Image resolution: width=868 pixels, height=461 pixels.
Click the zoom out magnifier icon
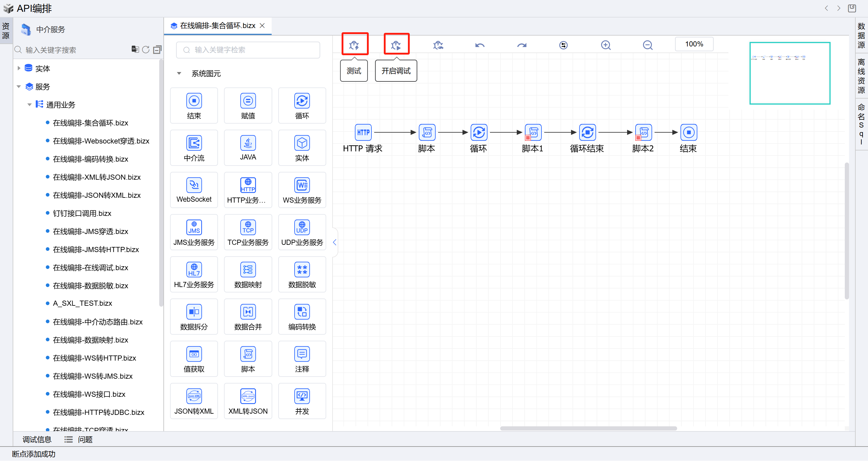[647, 45]
